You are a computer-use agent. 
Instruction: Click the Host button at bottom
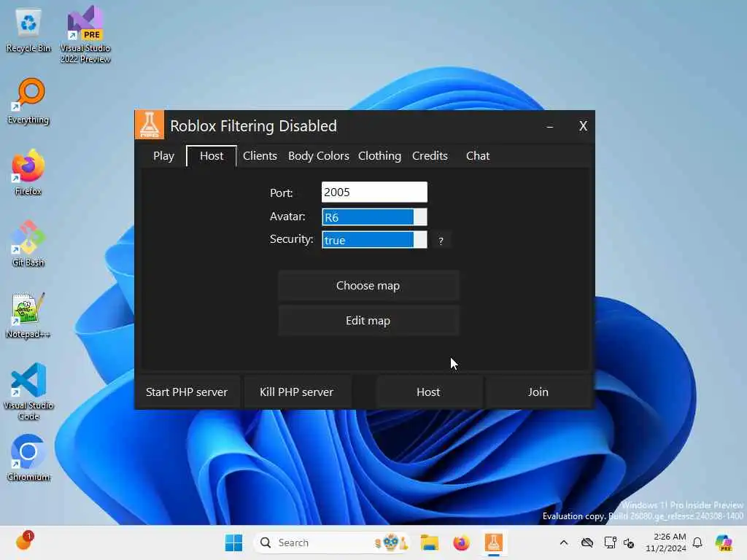[x=428, y=392]
